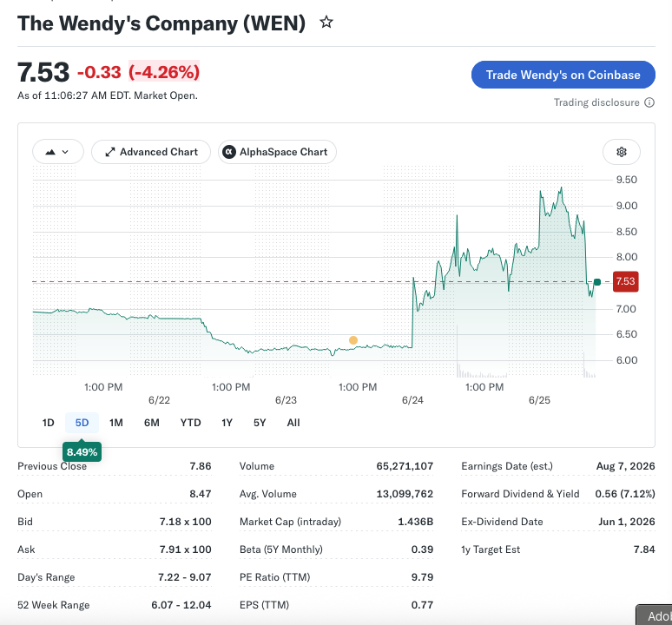Click the Bid value 7.18 x 100
Image resolution: width=672 pixels, height=625 pixels.
point(185,522)
